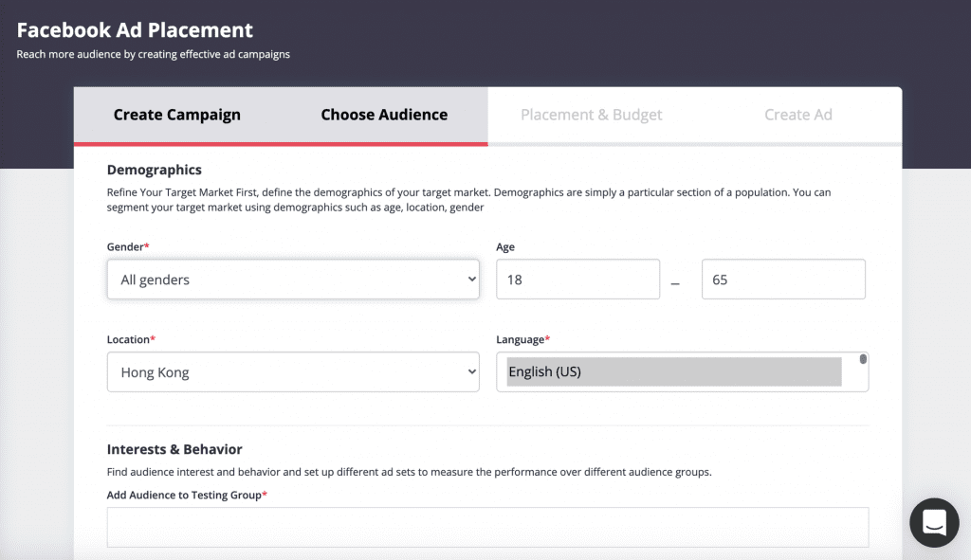The height and width of the screenshot is (560, 971).
Task: Open the Location dropdown showing Hong Kong
Action: (293, 371)
